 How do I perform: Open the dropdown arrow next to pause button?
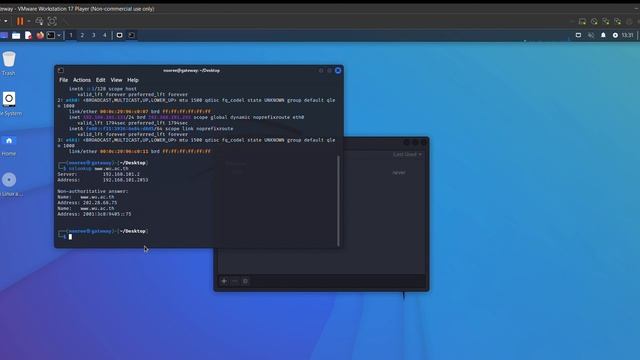pyautogui.click(x=29, y=21)
